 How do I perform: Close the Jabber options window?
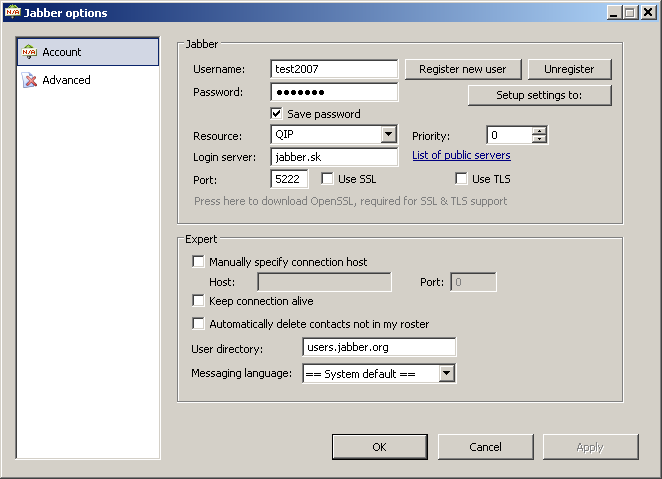click(648, 13)
